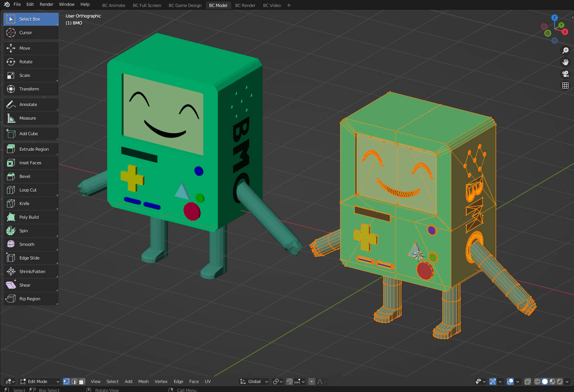
Task: Enable vertex select mode
Action: [66, 382]
